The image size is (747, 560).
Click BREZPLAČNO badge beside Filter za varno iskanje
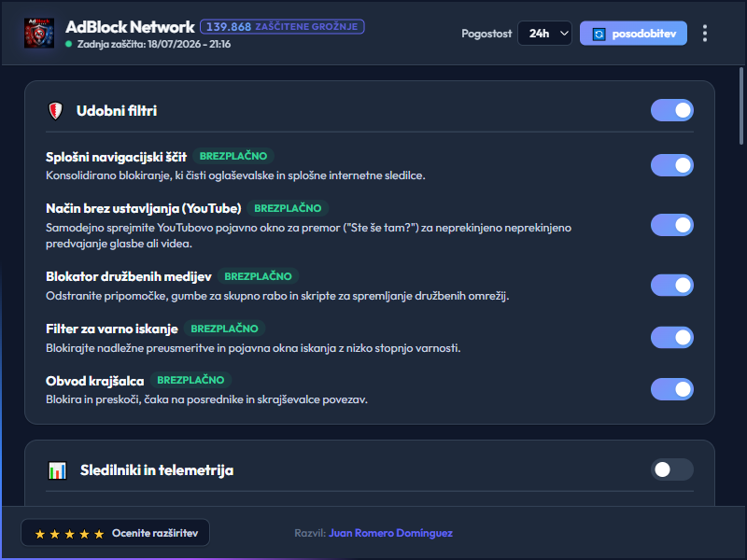point(224,329)
